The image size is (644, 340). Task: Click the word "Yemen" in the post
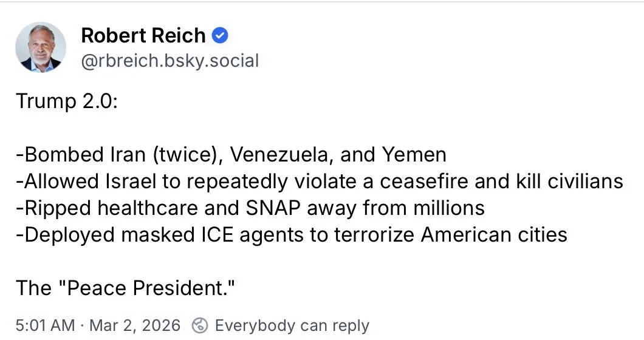coord(414,155)
